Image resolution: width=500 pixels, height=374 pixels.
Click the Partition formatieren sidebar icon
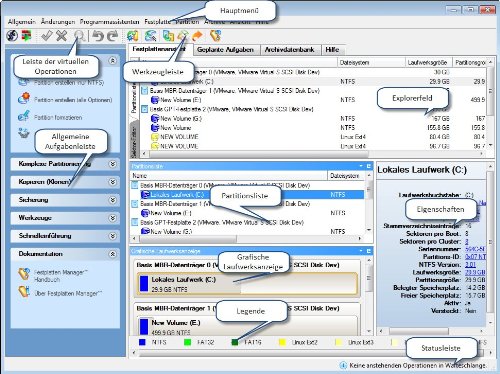tap(24, 117)
